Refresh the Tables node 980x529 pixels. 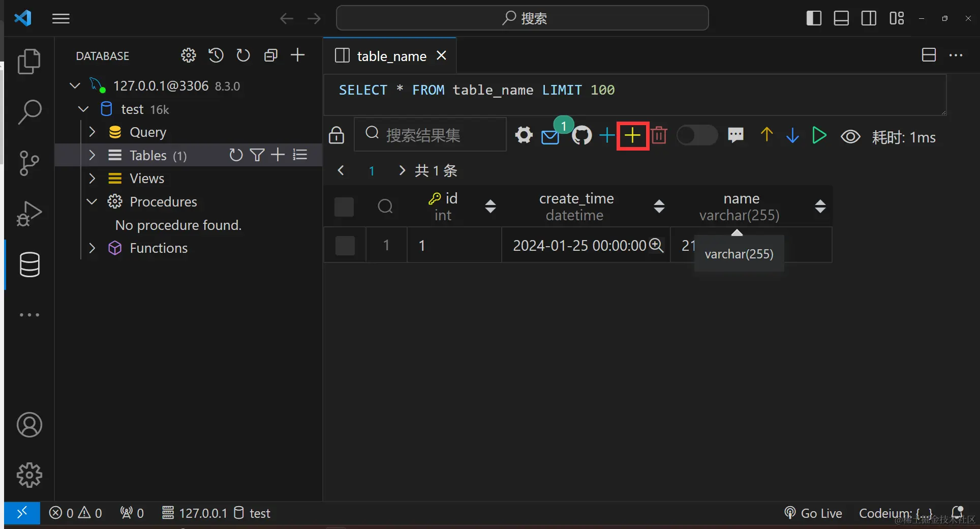236,155
